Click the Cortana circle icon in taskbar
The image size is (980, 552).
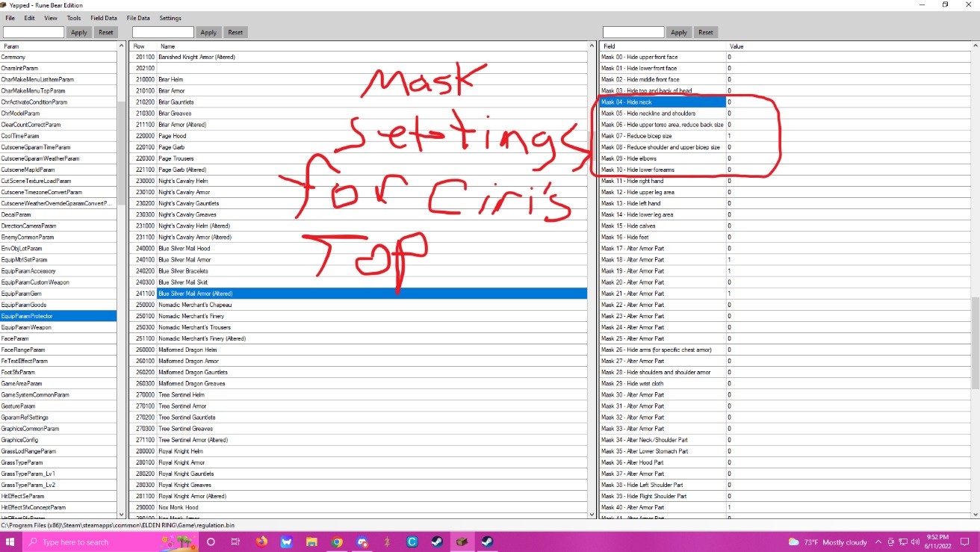(211, 542)
